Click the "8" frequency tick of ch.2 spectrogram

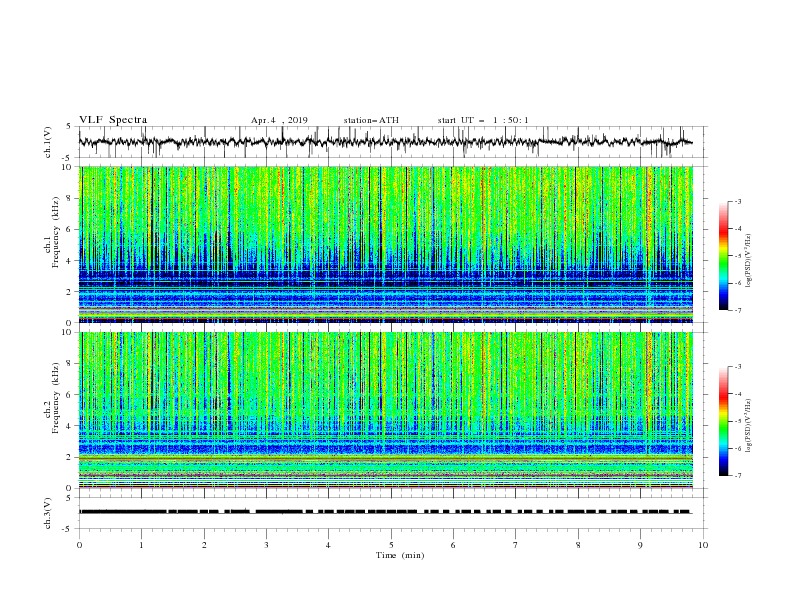(70, 364)
